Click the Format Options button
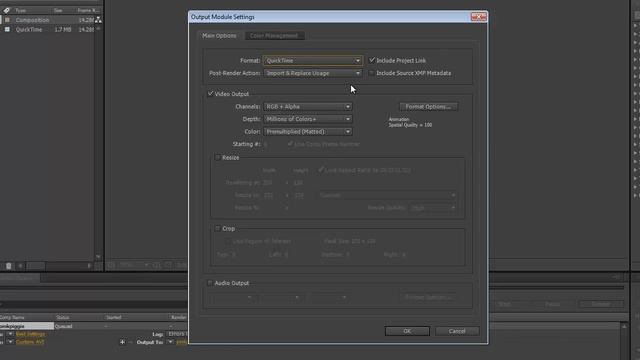This screenshot has width=640, height=360. click(428, 107)
